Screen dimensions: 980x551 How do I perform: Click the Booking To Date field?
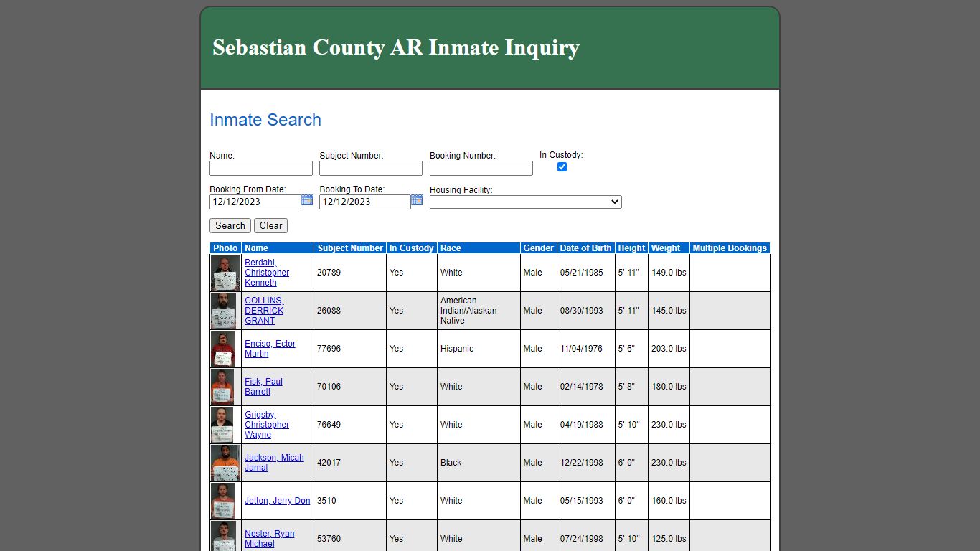pos(365,202)
